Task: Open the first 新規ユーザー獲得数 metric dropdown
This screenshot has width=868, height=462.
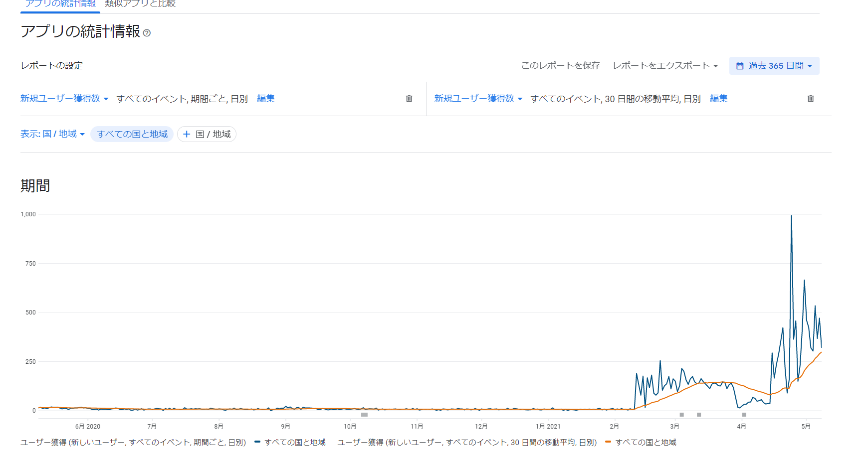Action: [64, 99]
